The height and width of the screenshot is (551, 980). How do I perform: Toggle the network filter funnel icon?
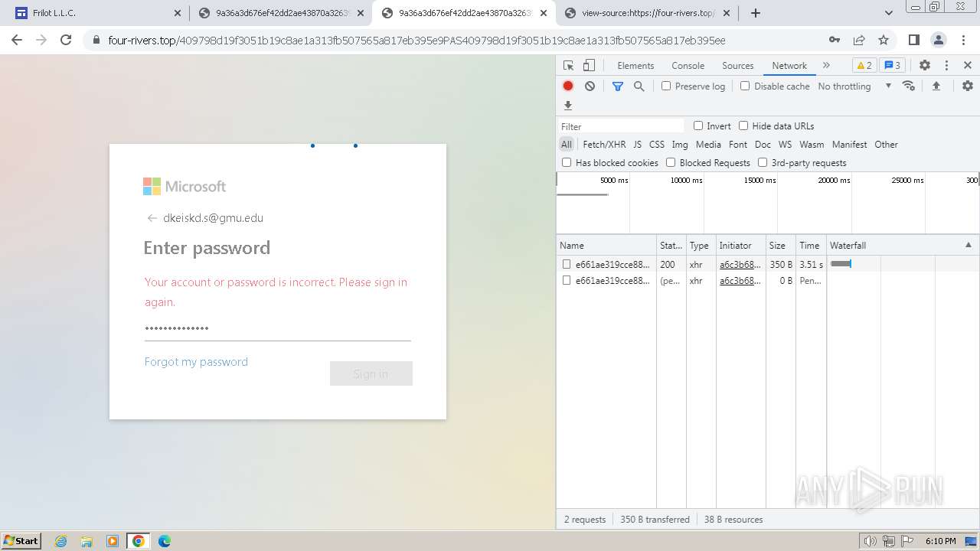[x=618, y=86]
